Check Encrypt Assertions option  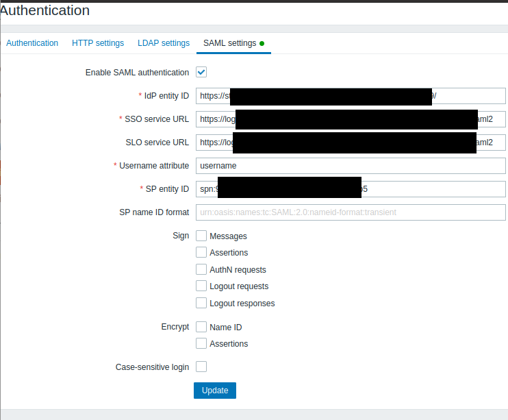(x=201, y=343)
